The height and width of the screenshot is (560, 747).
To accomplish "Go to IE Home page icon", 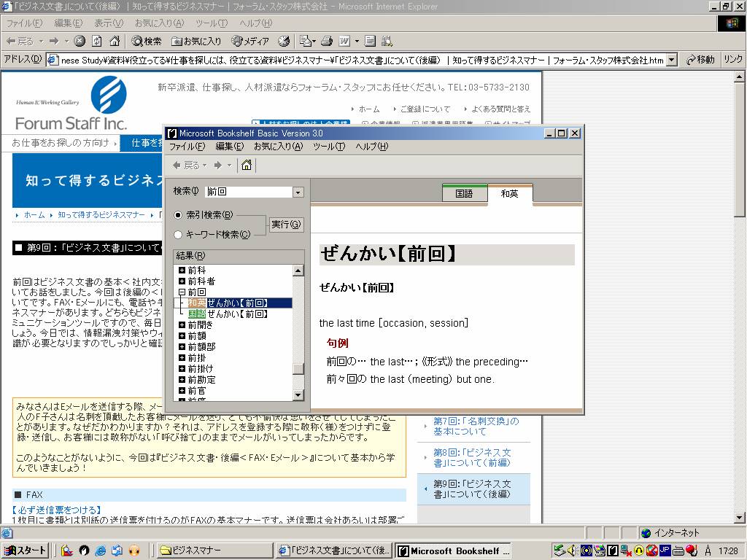I will tap(115, 42).
